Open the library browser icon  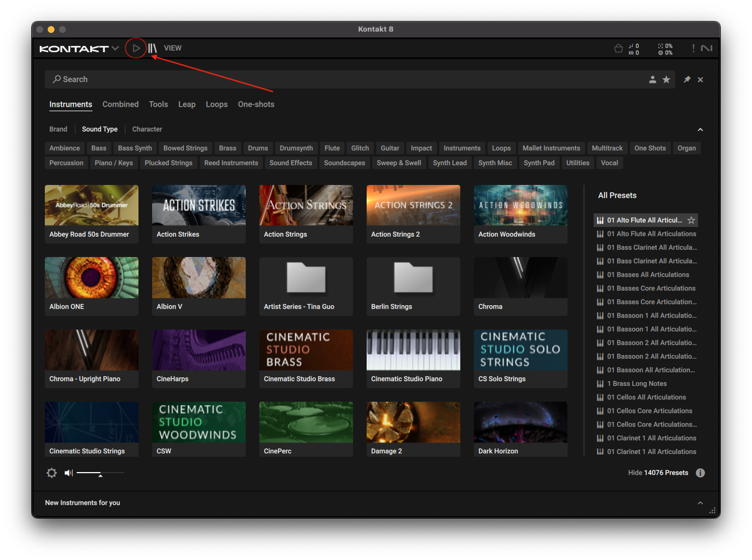coord(152,48)
